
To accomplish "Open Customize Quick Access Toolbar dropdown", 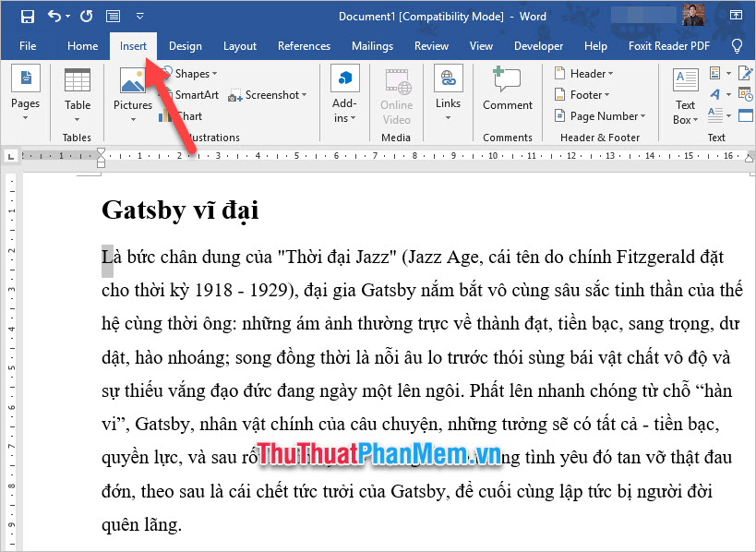I will click(x=139, y=17).
